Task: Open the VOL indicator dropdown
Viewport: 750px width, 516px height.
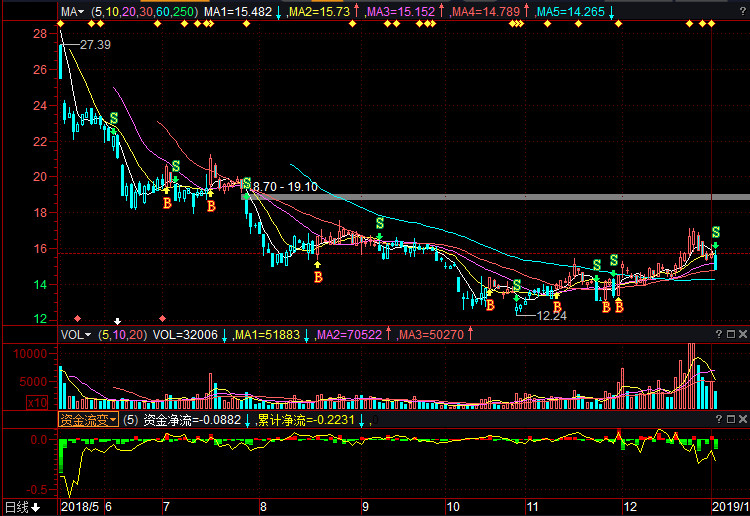Action: coord(75,335)
